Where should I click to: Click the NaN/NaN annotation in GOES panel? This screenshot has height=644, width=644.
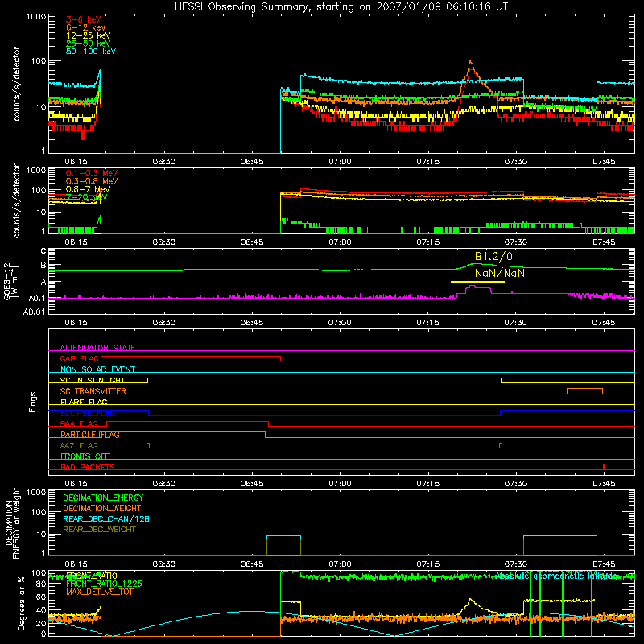pos(500,273)
